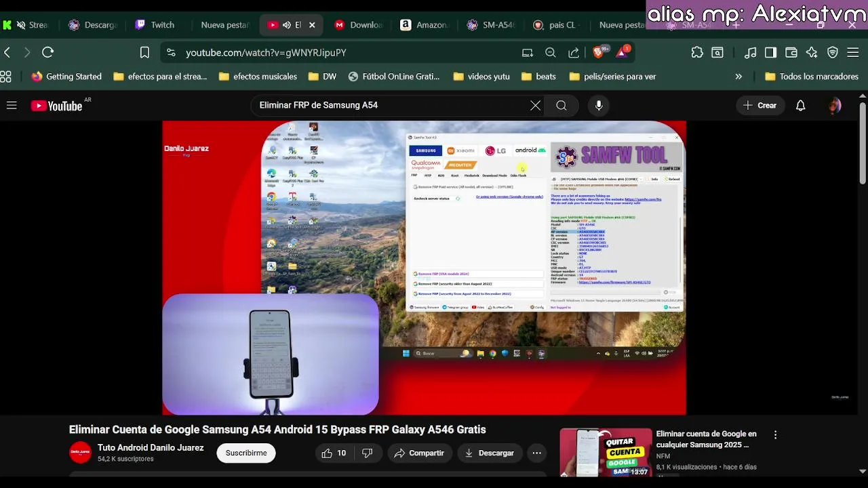Dislike the video with thumbs down
This screenshot has height=488, width=868.
(x=367, y=453)
